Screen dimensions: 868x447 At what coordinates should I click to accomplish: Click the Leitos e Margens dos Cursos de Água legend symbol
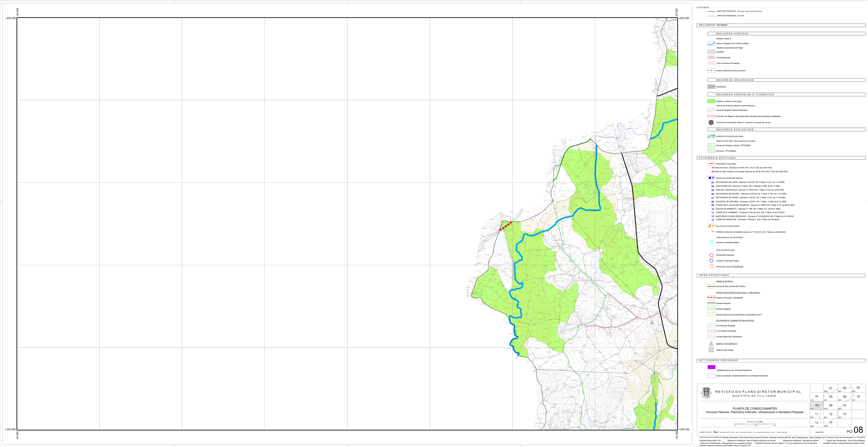click(711, 43)
